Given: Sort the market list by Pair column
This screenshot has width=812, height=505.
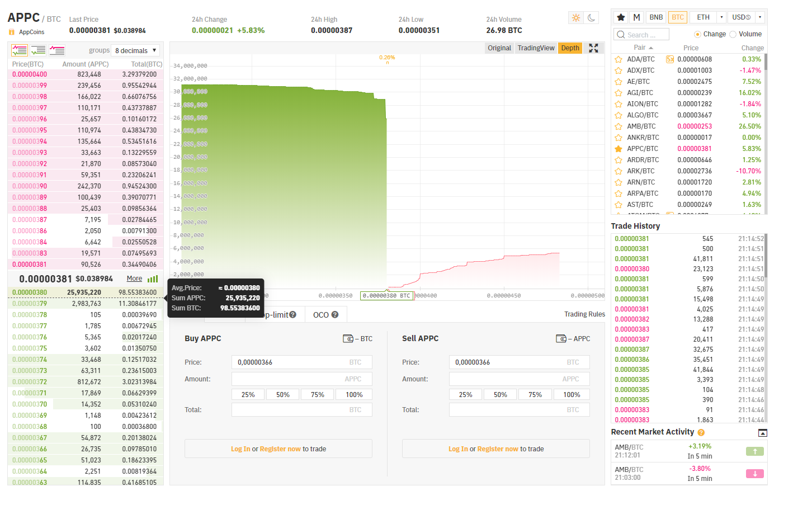Looking at the screenshot, I should point(643,48).
